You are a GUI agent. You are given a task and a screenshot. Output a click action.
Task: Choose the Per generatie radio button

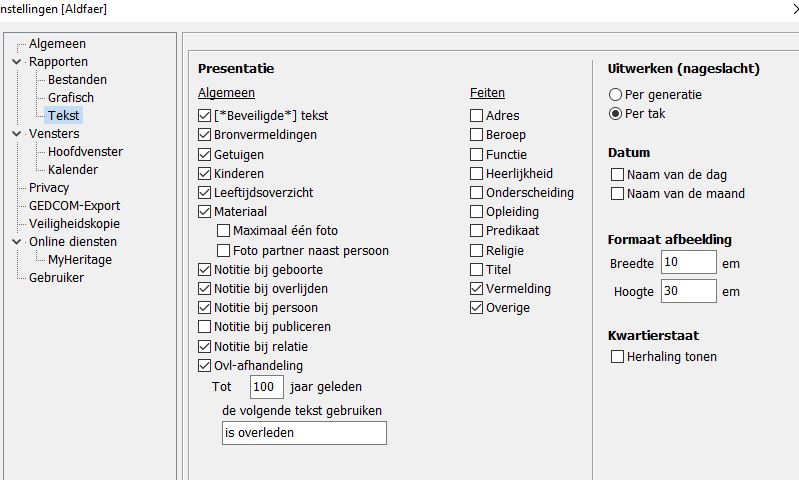pyautogui.click(x=616, y=95)
